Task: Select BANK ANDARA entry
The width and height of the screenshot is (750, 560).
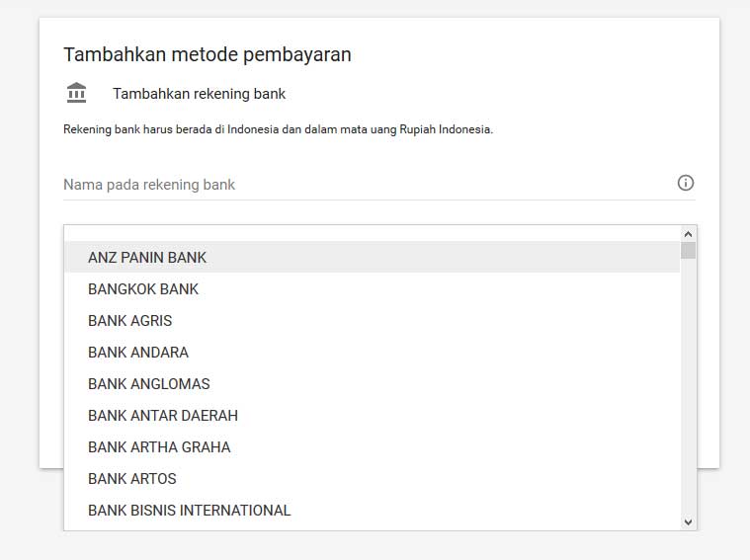Action: click(x=373, y=352)
